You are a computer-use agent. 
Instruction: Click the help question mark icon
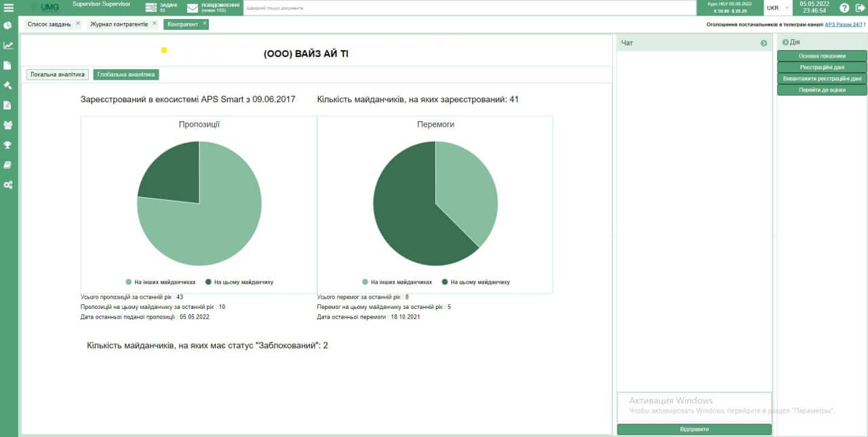pos(844,8)
